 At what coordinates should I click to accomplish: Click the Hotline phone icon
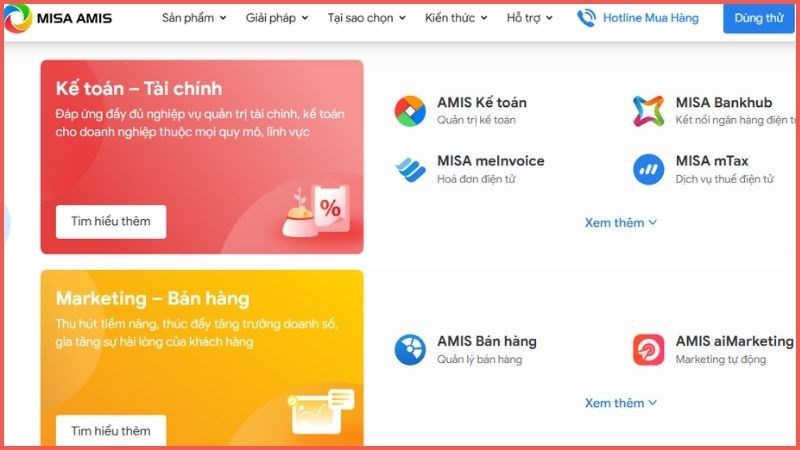pos(586,18)
